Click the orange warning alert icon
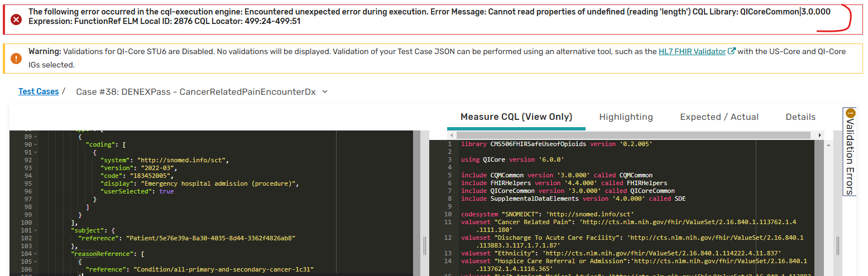Screen dimensions: 868x276 click(16, 58)
